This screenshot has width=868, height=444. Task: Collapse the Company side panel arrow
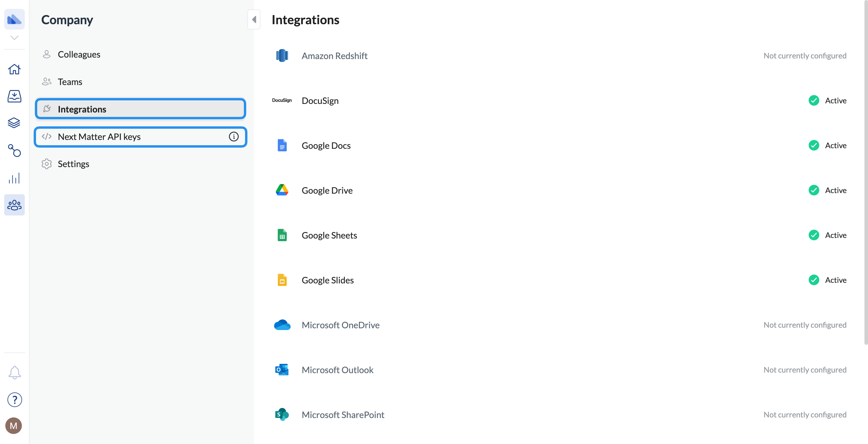click(x=254, y=19)
